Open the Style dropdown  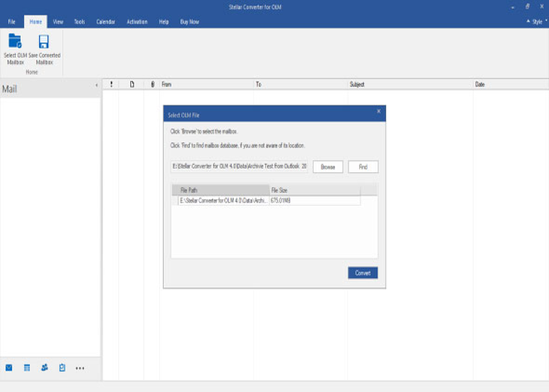click(x=537, y=22)
